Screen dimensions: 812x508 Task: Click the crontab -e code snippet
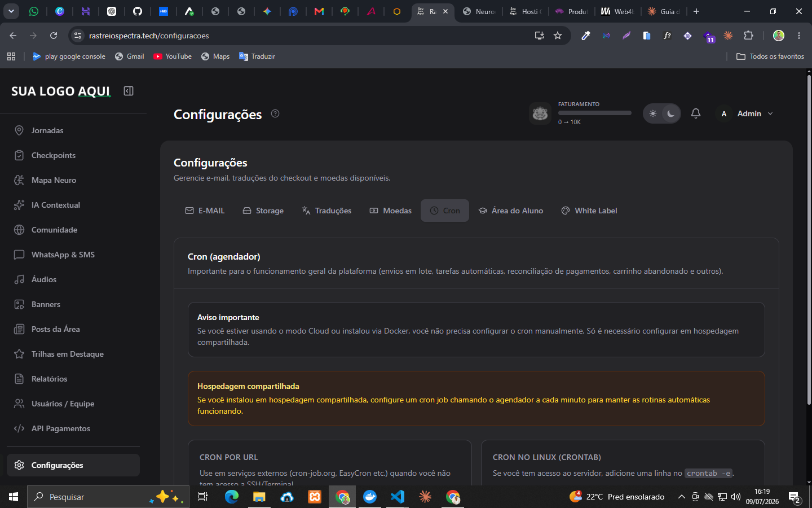pyautogui.click(x=708, y=473)
